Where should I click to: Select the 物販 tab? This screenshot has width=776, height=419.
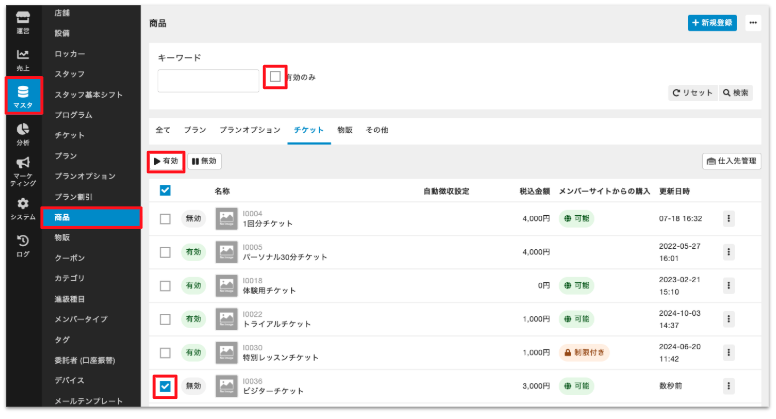344,130
